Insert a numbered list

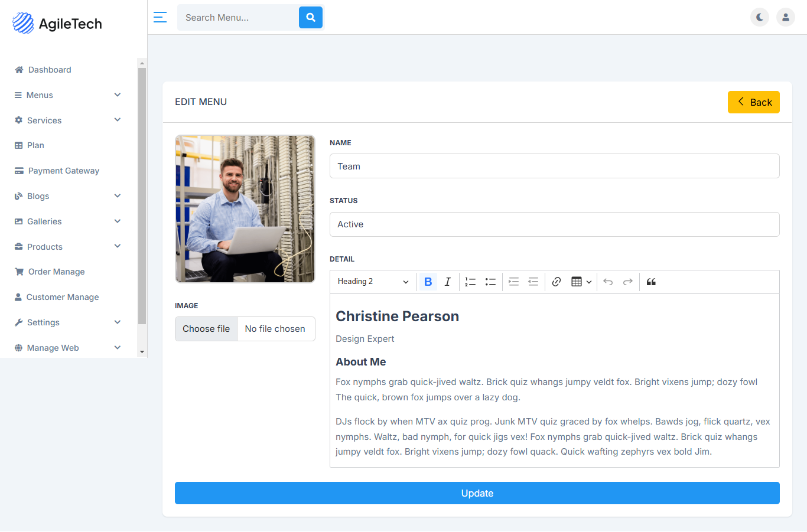tap(470, 282)
